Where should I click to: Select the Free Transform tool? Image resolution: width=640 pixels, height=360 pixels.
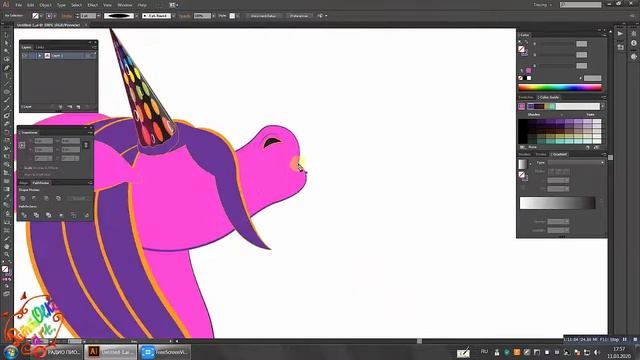tap(6, 156)
